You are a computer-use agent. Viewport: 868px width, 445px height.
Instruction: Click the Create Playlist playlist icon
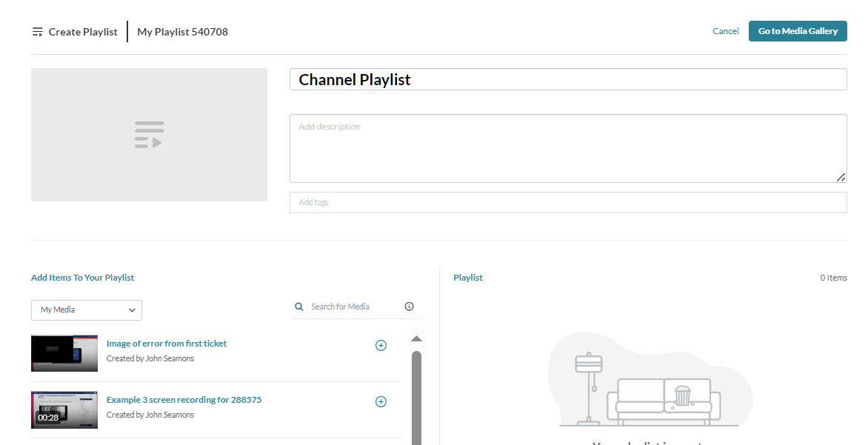(37, 31)
